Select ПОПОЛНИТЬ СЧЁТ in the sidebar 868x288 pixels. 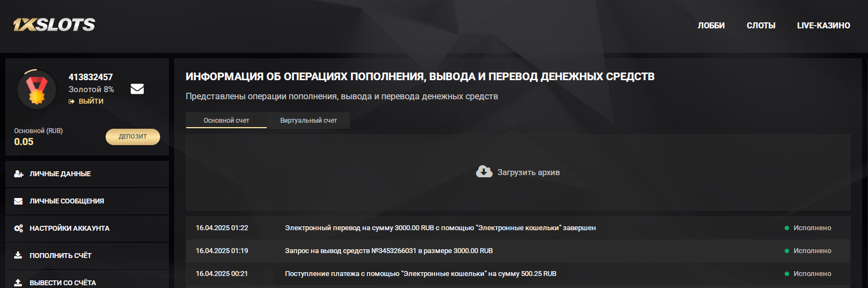(x=87, y=256)
